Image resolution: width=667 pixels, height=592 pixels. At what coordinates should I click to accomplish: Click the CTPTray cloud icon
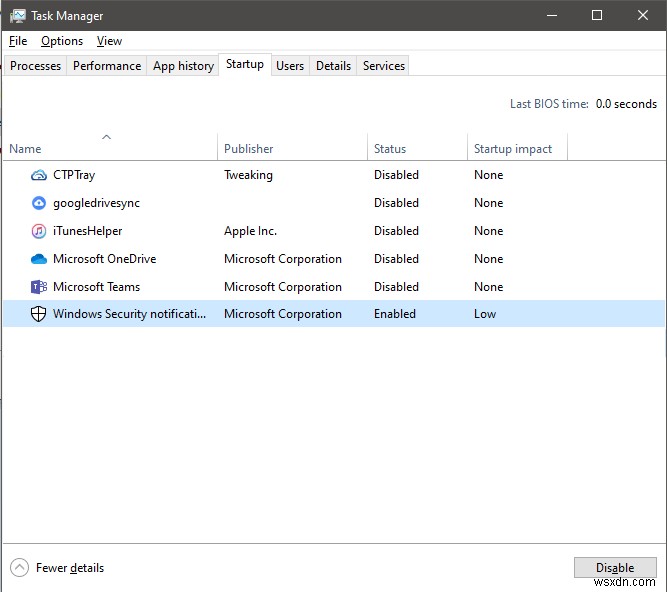coord(39,175)
